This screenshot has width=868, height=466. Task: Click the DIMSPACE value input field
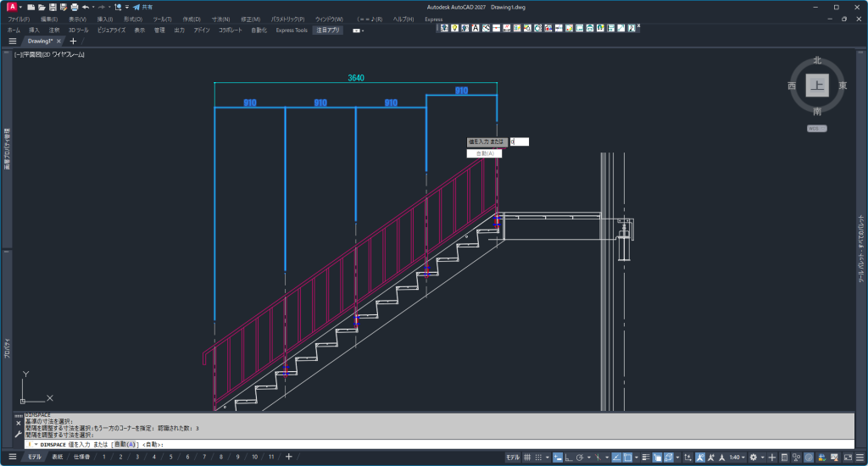[519, 141]
